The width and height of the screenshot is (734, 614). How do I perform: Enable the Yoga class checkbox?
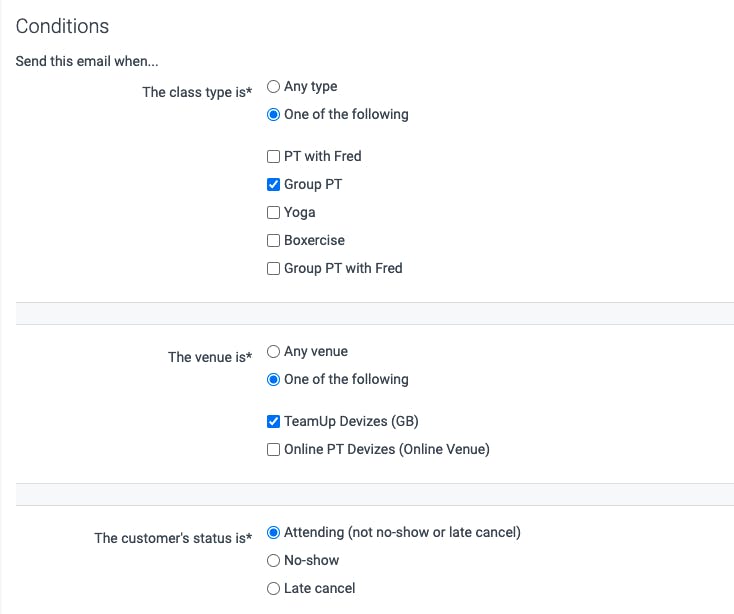[273, 213]
